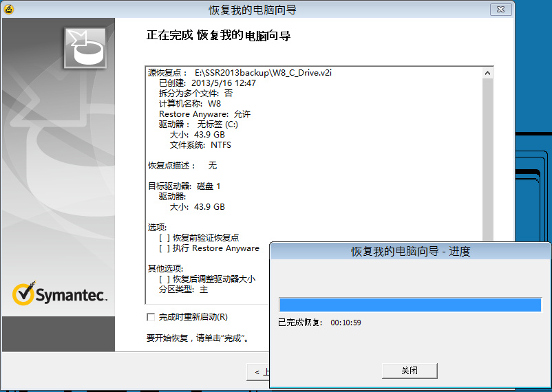Click the 分区类型: 主 line
The image size is (552, 392).
click(x=183, y=290)
